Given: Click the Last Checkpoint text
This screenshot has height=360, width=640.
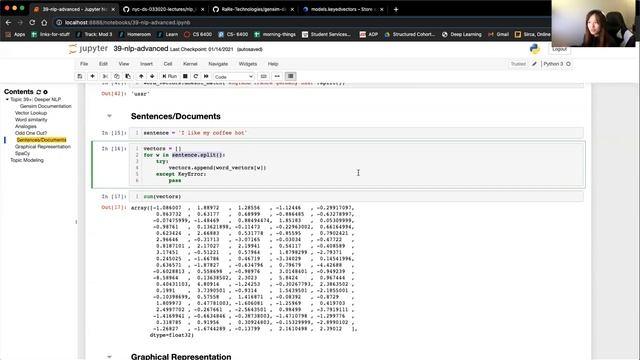Looking at the screenshot, I should [x=202, y=49].
